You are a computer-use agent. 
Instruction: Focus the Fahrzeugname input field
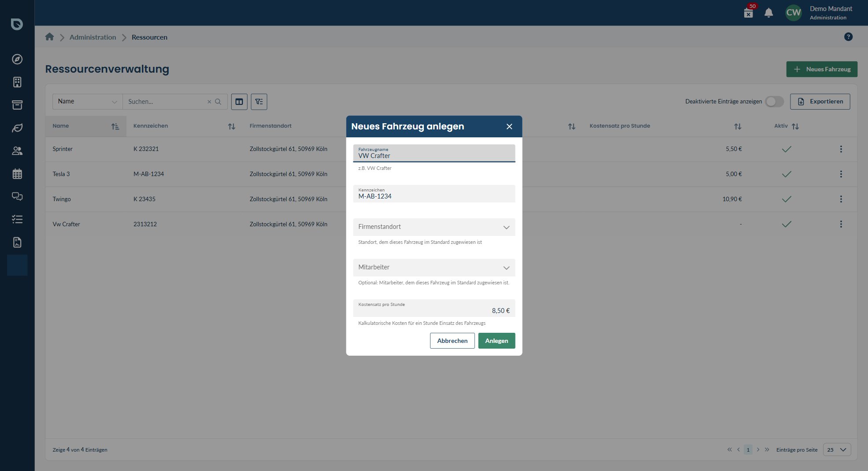point(434,153)
